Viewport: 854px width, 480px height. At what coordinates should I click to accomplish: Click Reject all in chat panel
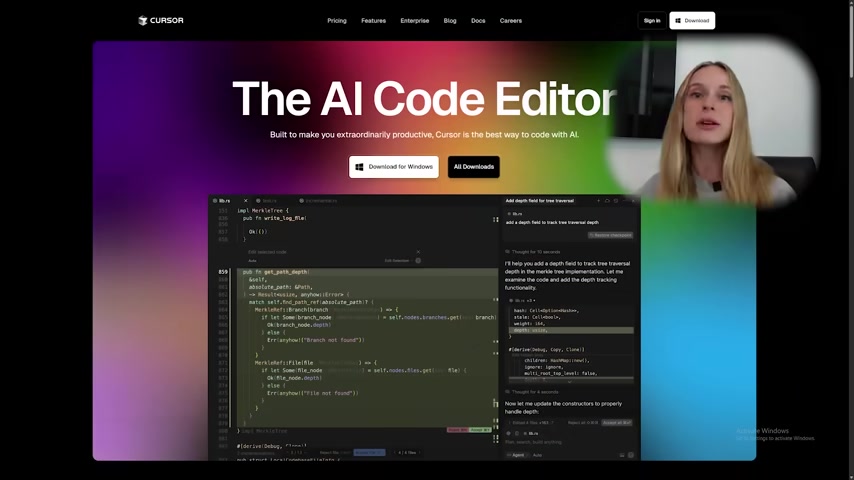(x=583, y=422)
